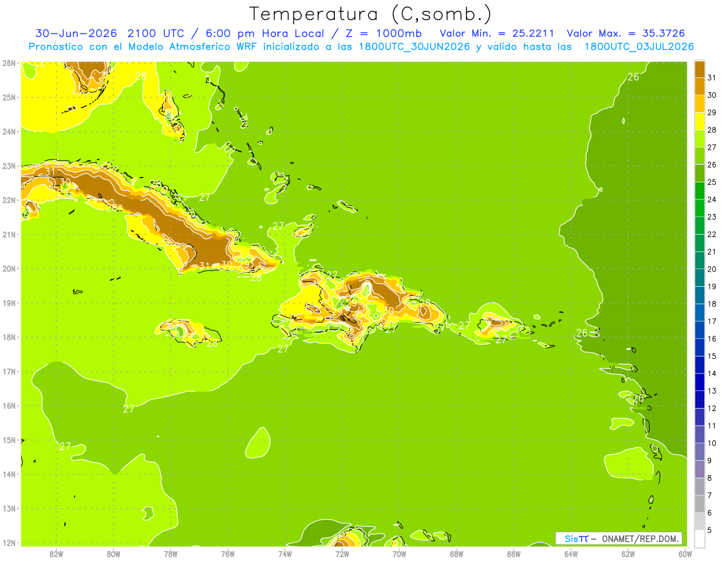Pick legend swatch between 29 and 30

click(x=699, y=104)
